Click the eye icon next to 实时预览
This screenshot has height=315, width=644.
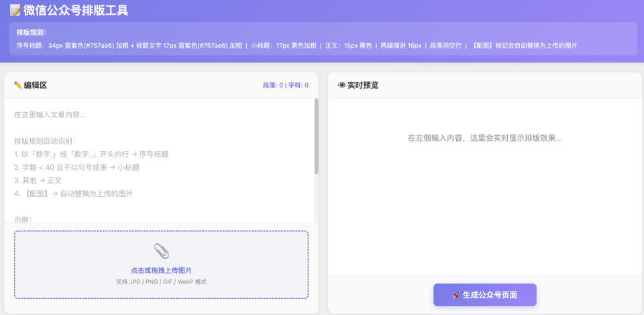(341, 85)
